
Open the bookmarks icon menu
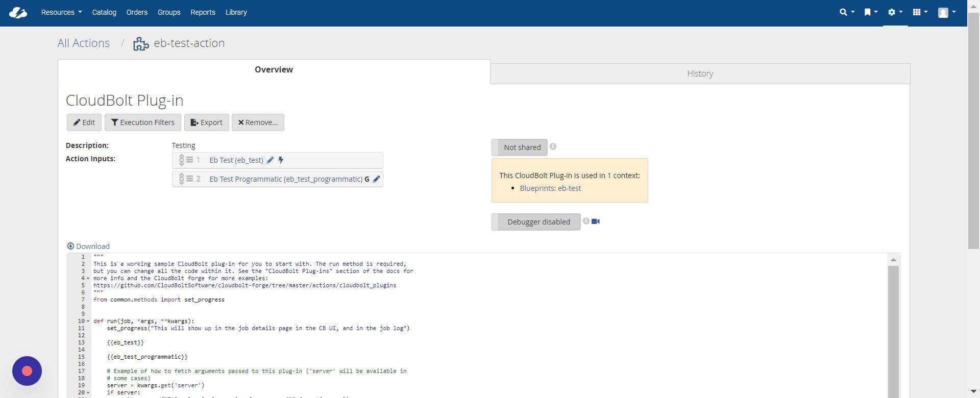pos(871,12)
